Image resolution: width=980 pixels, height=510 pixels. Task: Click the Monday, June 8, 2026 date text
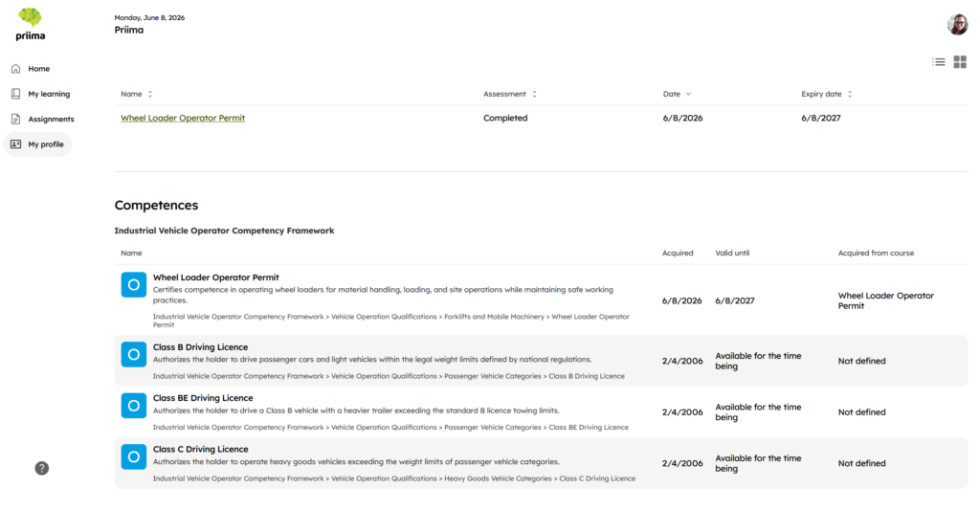click(x=149, y=17)
